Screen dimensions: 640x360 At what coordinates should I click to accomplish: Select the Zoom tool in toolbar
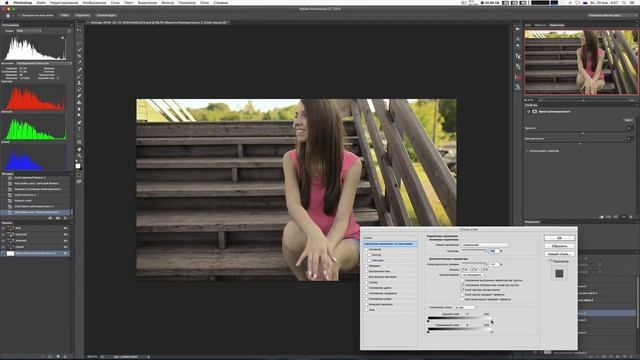(x=79, y=156)
